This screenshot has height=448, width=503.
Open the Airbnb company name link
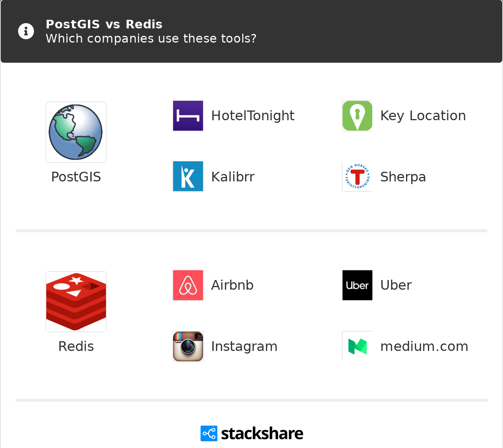232,285
